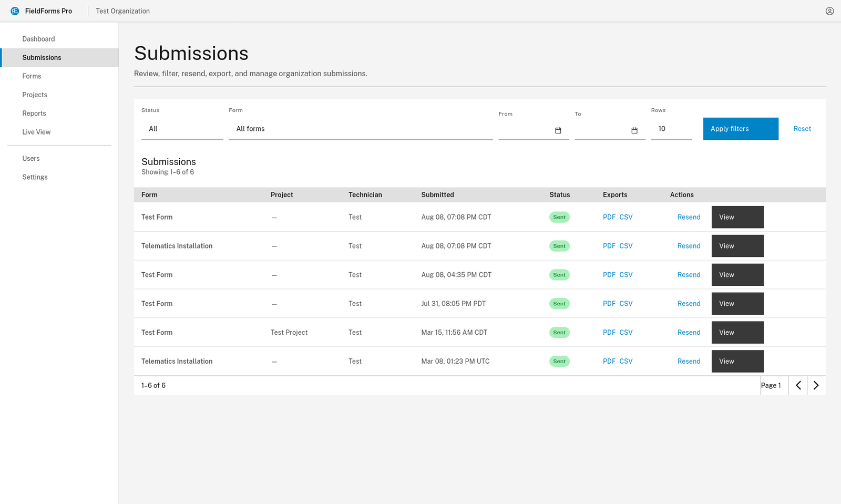Viewport: 841px width, 504px height.
Task: Open the To date calendar picker
Action: point(634,130)
